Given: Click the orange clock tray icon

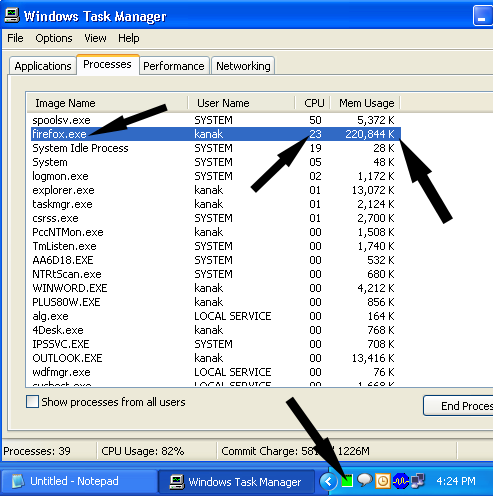Looking at the screenshot, I should click(x=383, y=481).
